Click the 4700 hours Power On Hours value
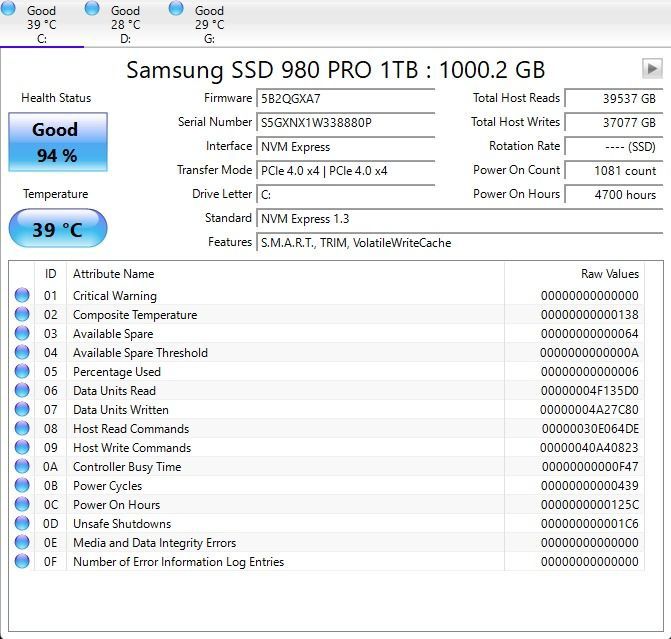Screen dimensions: 671x639 pyautogui.click(x=614, y=194)
